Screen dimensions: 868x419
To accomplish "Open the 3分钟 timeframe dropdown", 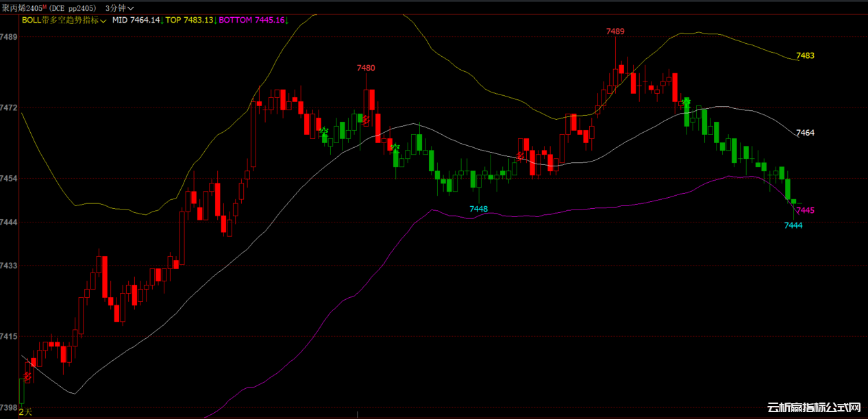I will click(120, 8).
